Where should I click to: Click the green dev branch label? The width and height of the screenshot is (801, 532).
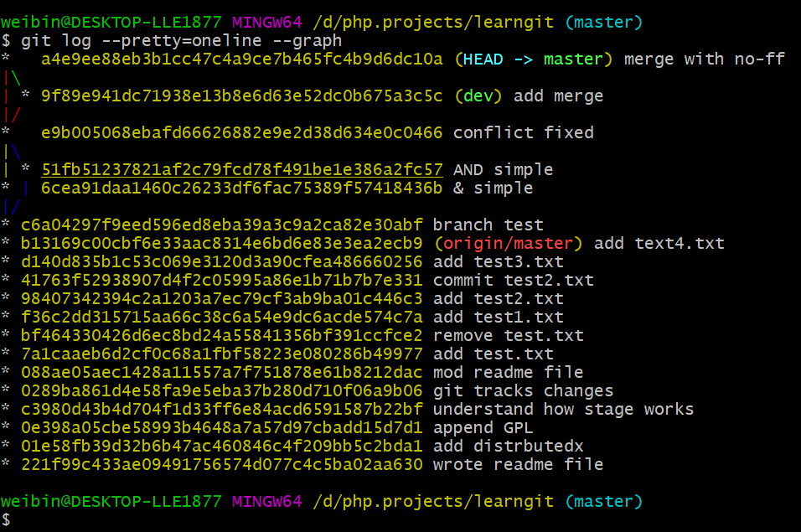pos(478,96)
